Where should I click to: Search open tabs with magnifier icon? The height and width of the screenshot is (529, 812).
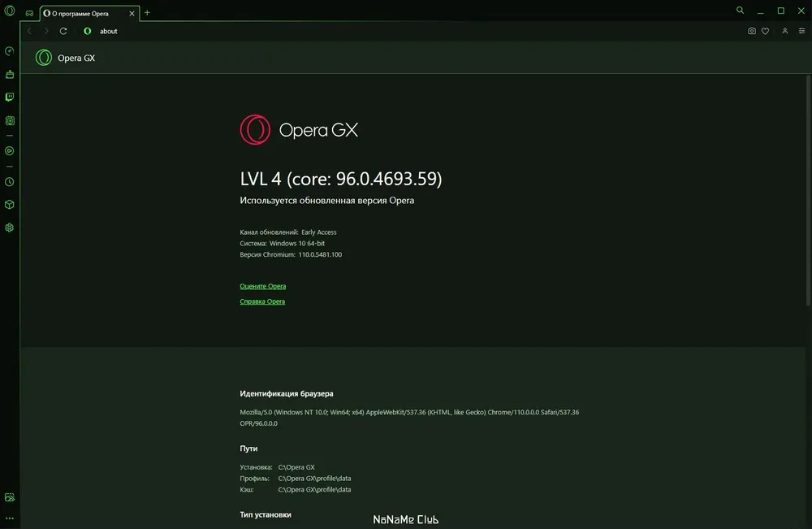(740, 11)
